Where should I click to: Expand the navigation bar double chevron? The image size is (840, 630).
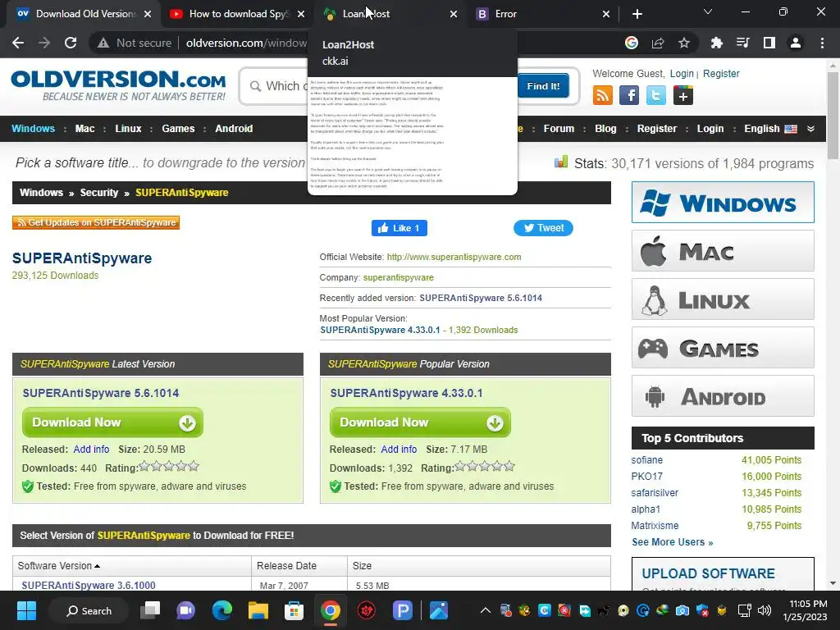click(810, 129)
